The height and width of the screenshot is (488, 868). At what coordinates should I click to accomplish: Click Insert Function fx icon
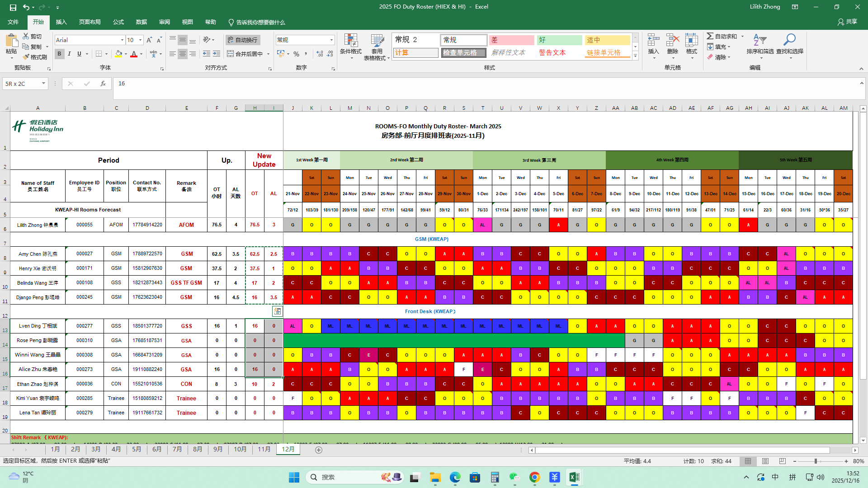pos(103,84)
